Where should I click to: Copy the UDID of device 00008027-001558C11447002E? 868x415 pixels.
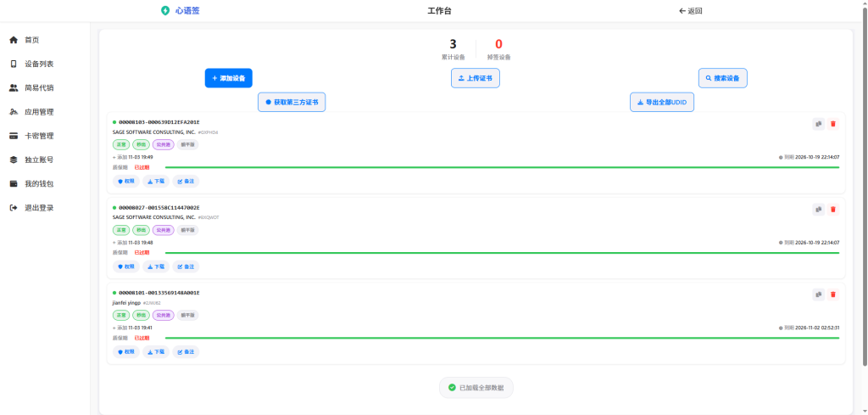pyautogui.click(x=818, y=210)
